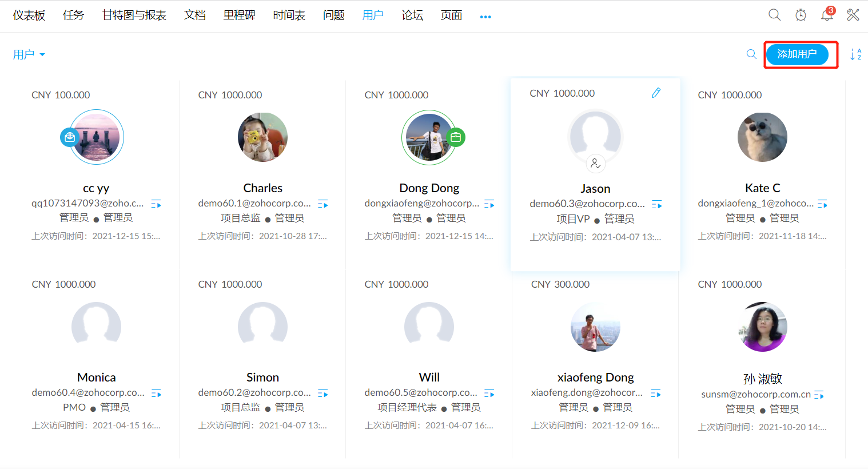Image resolution: width=868 pixels, height=469 pixels.
Task: Click the details icon beside Charles's email
Action: [x=323, y=204]
